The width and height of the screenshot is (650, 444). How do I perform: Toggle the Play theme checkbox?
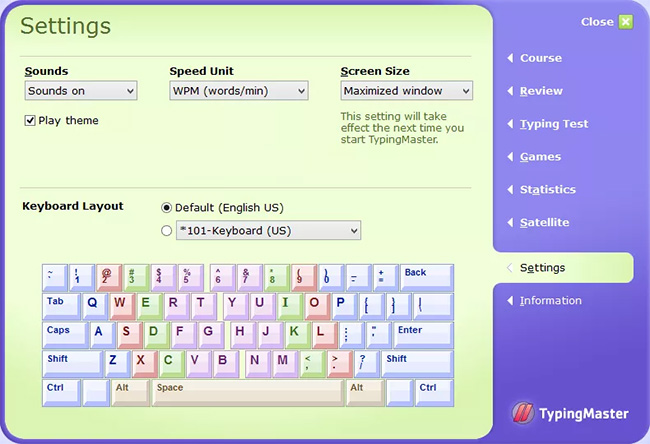pyautogui.click(x=30, y=121)
